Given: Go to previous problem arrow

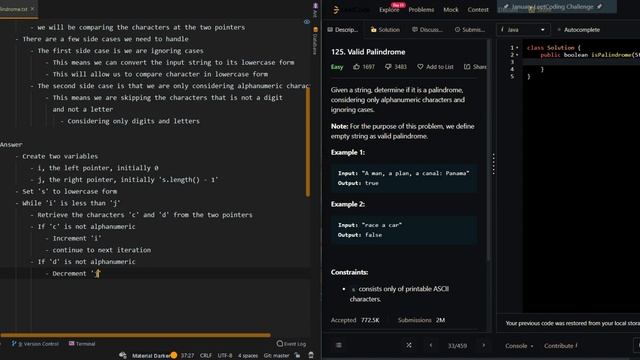Looking at the screenshot, I should [x=431, y=345].
